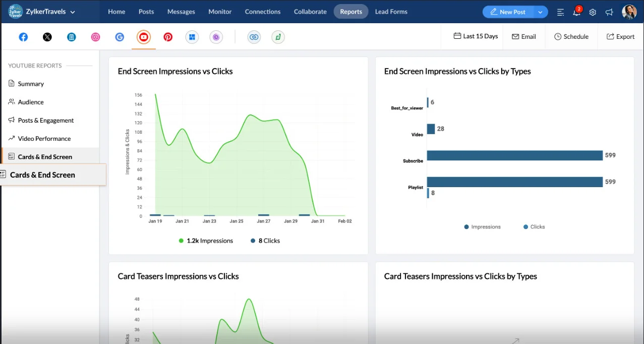The height and width of the screenshot is (344, 644).
Task: Click the New Post button
Action: (x=508, y=12)
